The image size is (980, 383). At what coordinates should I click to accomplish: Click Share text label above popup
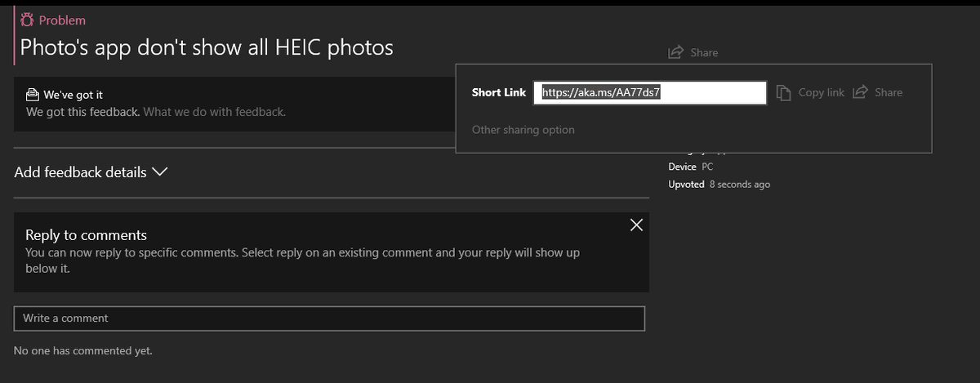(704, 53)
